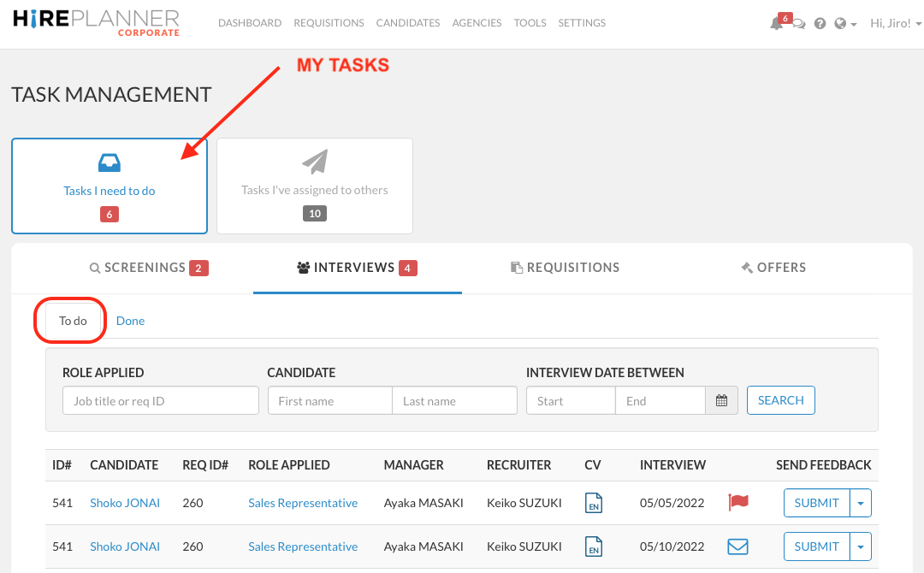Open the dropdown arrow beside the first SUBMIT button
924x573 pixels.
[x=861, y=502]
